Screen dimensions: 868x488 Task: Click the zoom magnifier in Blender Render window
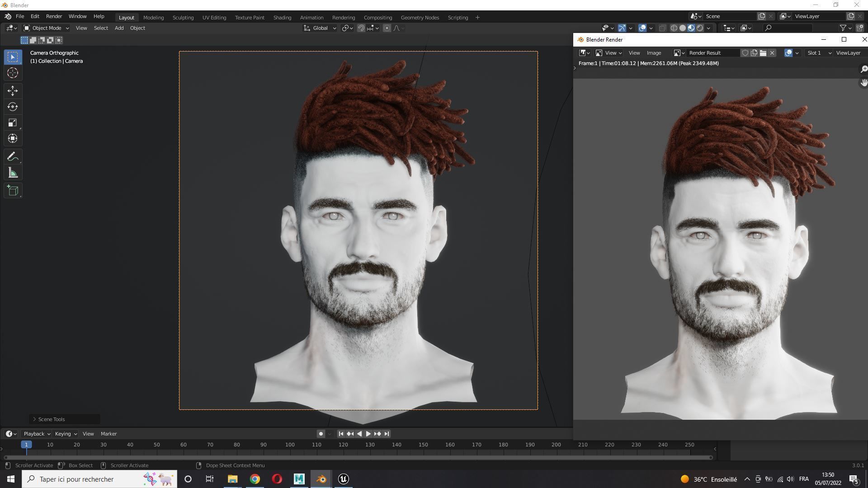(863, 70)
